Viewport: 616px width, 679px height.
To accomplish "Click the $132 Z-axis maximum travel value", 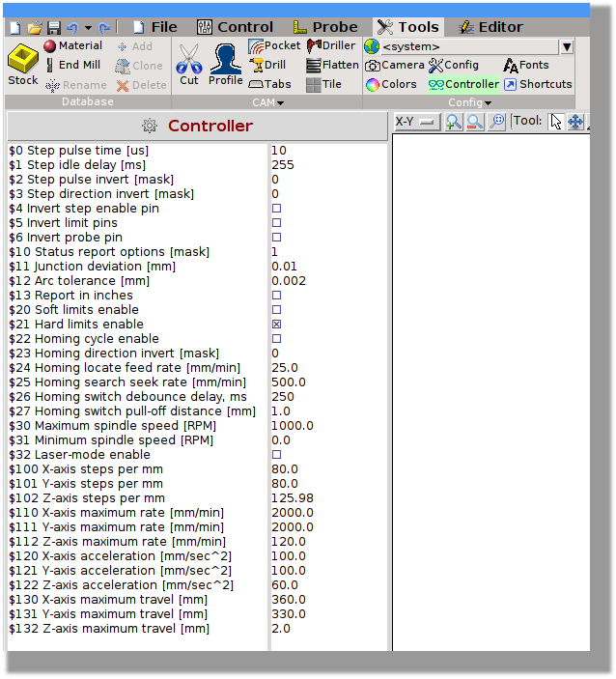I will 281,629.
